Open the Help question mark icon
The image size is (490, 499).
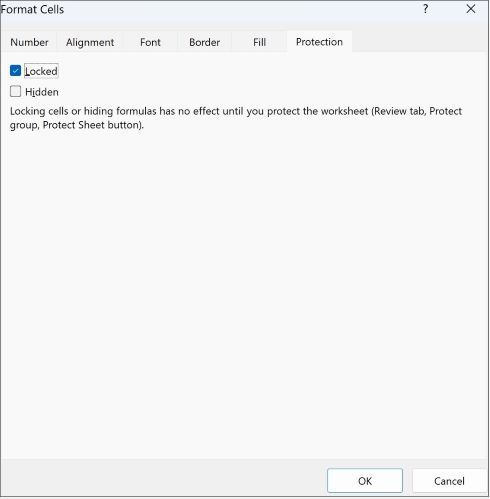(x=426, y=9)
